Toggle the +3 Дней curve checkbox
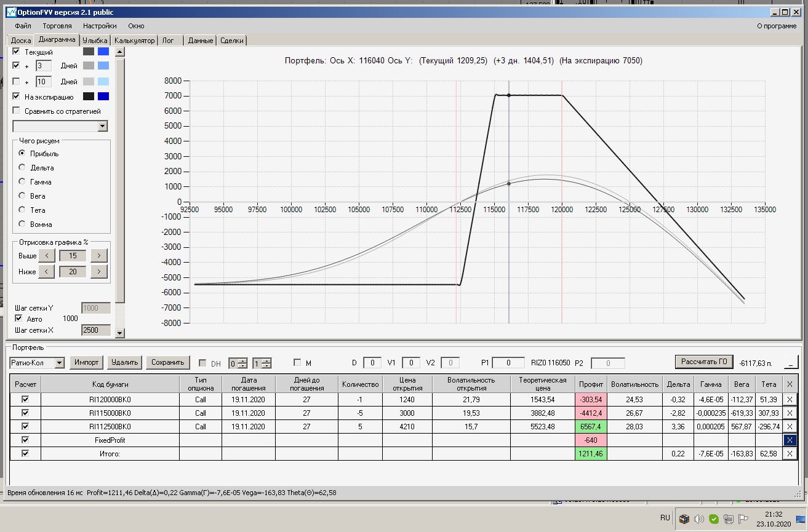Screen dimensions: 808x532 pos(17,65)
